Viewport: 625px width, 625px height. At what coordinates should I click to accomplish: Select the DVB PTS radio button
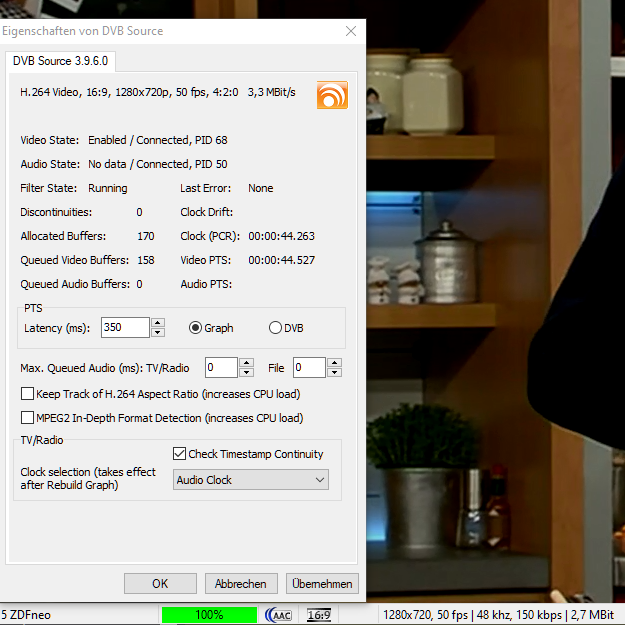[275, 328]
